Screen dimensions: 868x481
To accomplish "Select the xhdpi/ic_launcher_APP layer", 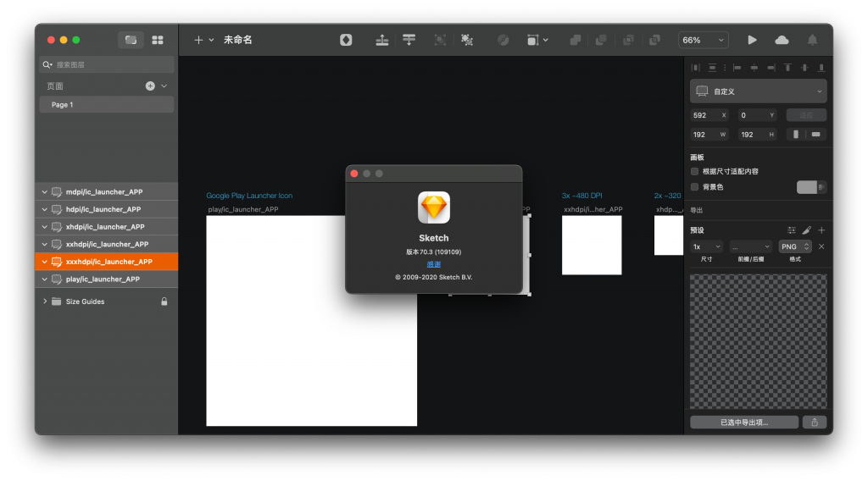I will coord(106,227).
